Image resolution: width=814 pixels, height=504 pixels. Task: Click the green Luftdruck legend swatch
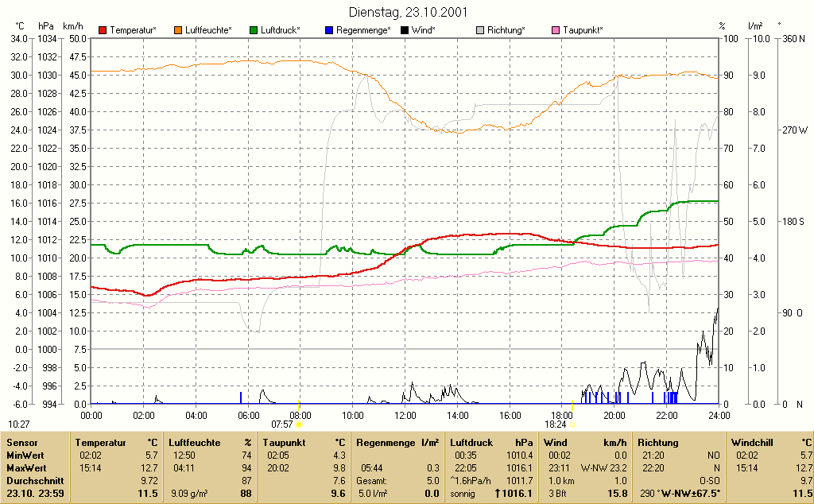(x=254, y=31)
